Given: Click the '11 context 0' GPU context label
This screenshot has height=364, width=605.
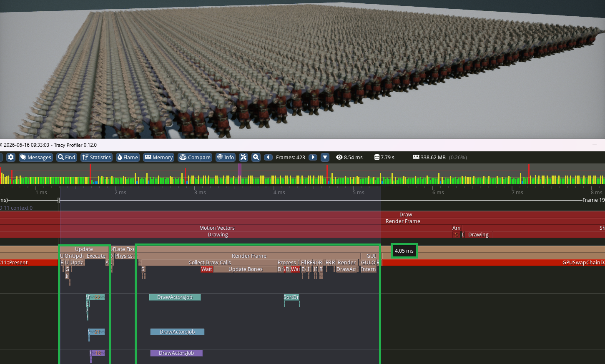Looking at the screenshot, I should 17,208.
